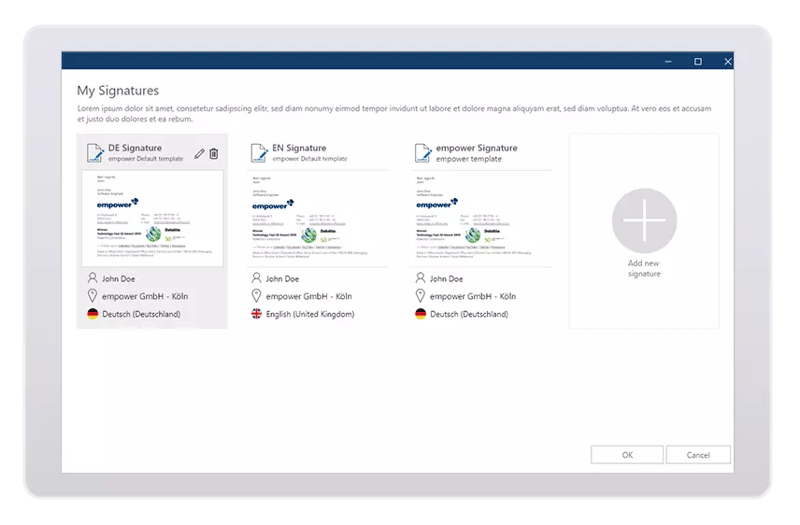Click Deutsch (Deutschland) in empower Signature card
This screenshot has height=525, width=800.
(469, 314)
